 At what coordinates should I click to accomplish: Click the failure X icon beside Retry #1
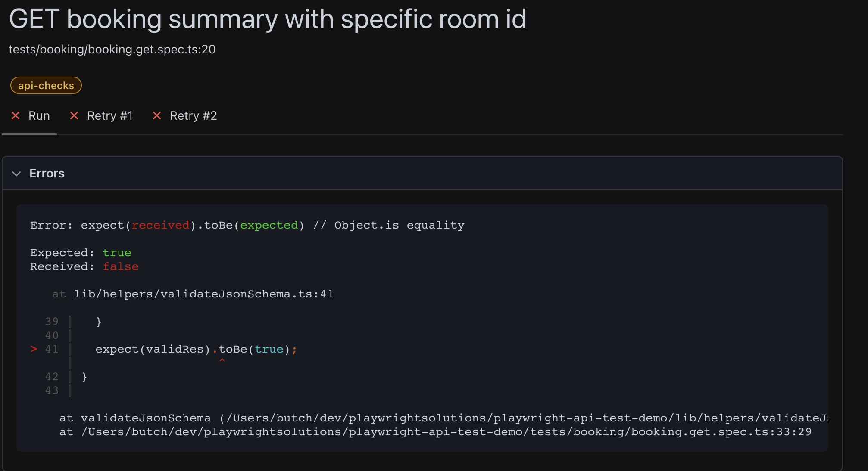tap(74, 115)
